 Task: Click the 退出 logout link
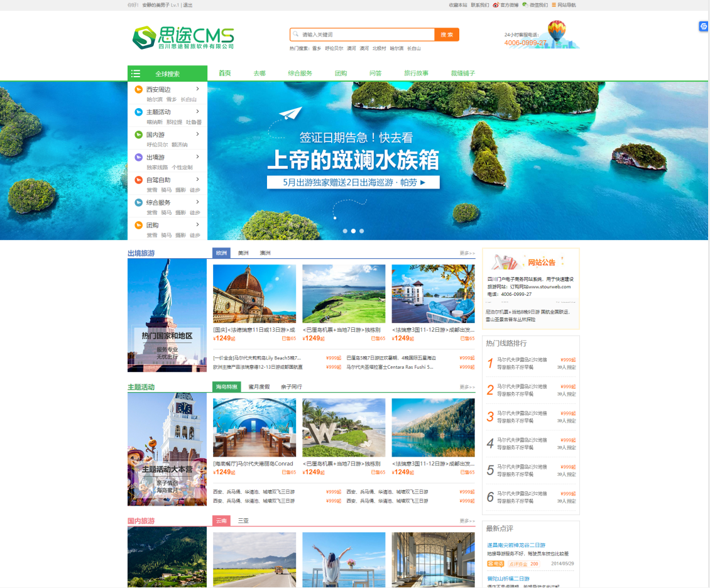click(x=188, y=5)
